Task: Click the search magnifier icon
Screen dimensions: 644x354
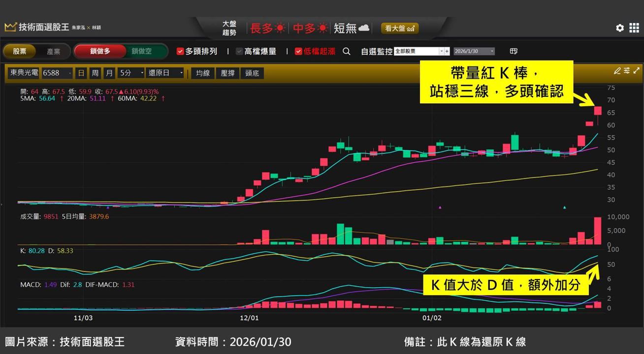Action: [x=347, y=51]
